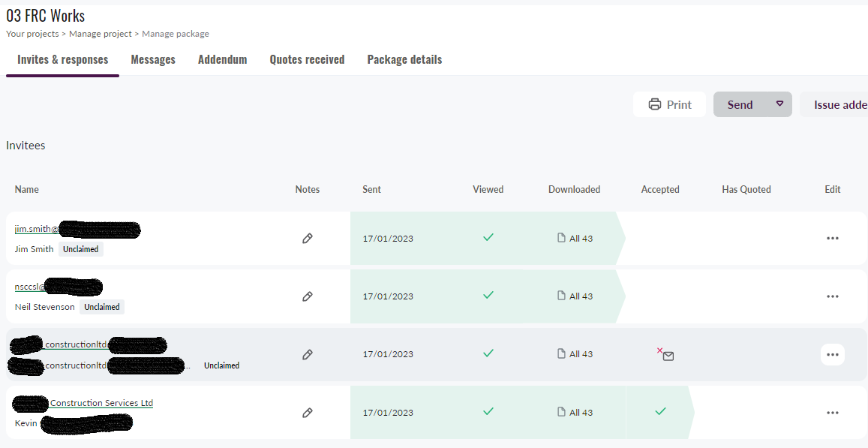Click the Issue addendum button
This screenshot has height=448, width=868.
(x=836, y=104)
